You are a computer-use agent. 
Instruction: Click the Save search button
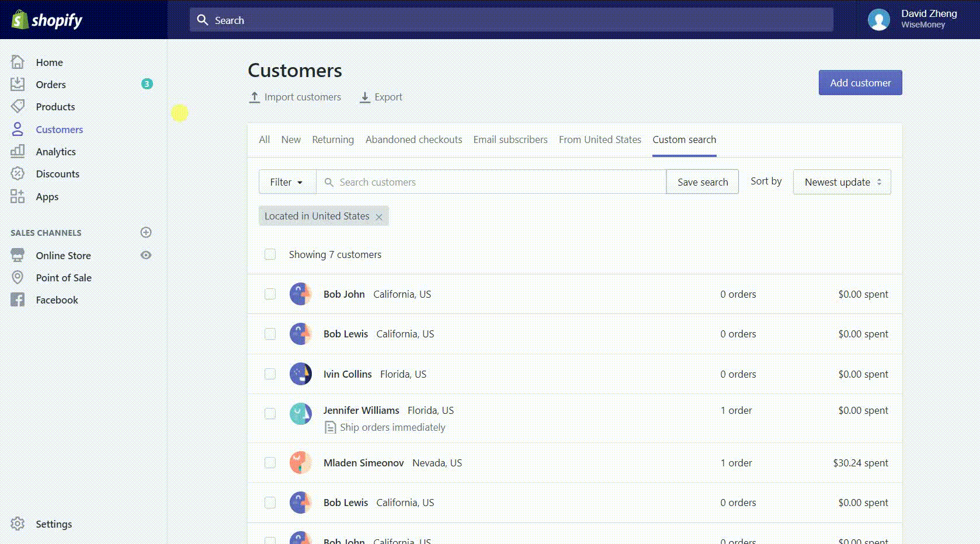tap(703, 182)
